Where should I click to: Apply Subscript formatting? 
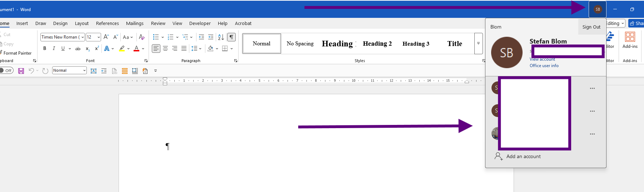88,49
